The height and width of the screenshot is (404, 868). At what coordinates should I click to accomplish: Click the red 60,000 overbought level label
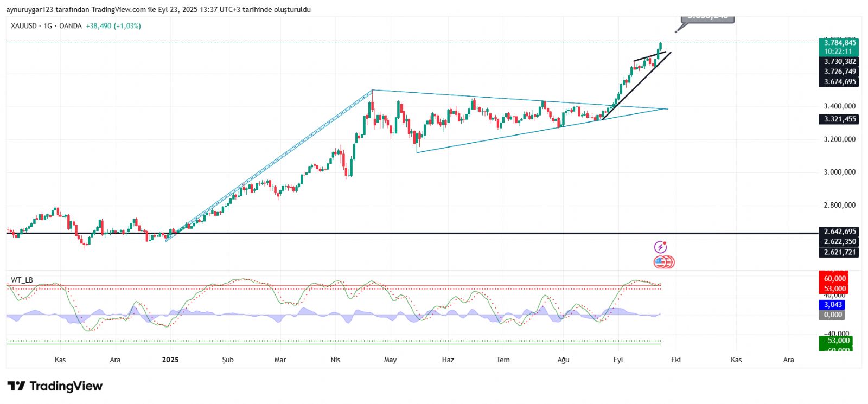tap(834, 279)
